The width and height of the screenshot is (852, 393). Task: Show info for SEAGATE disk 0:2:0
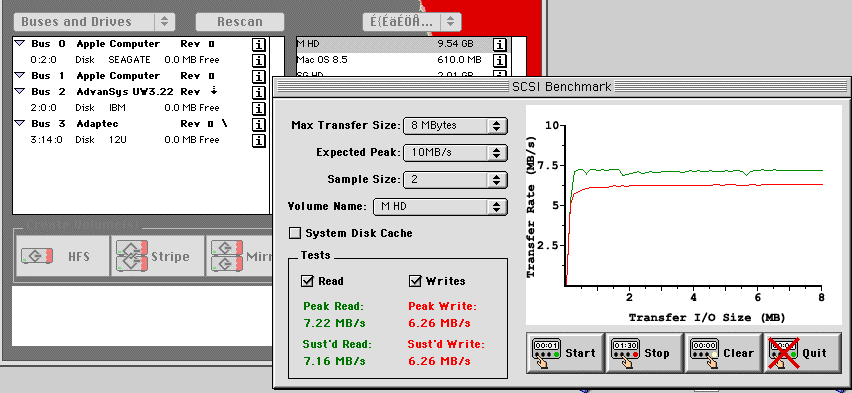pos(259,60)
